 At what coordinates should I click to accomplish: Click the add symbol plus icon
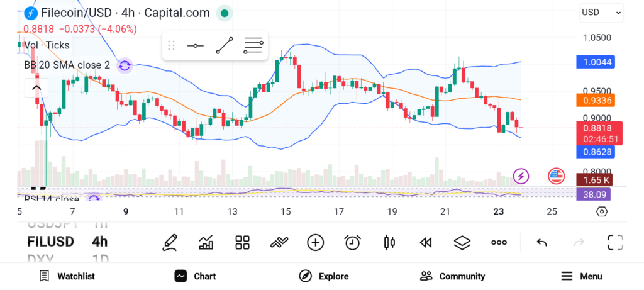(x=315, y=242)
